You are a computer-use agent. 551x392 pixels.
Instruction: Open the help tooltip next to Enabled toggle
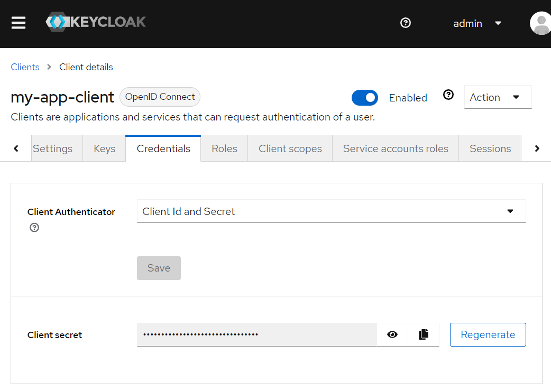pyautogui.click(x=448, y=94)
